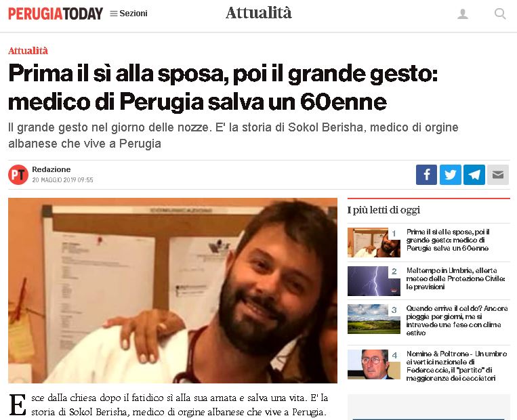Open the search magnifier icon
The image size is (517, 420).
click(x=500, y=14)
